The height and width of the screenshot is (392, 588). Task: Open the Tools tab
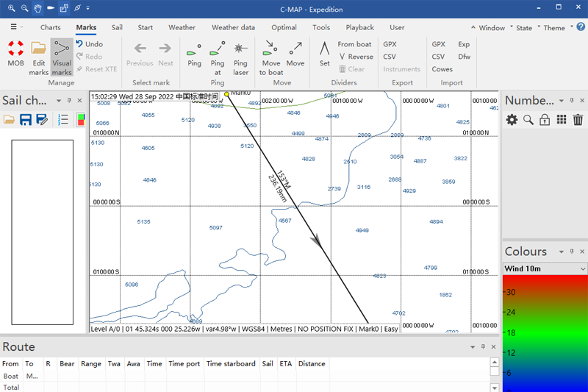[x=321, y=27]
